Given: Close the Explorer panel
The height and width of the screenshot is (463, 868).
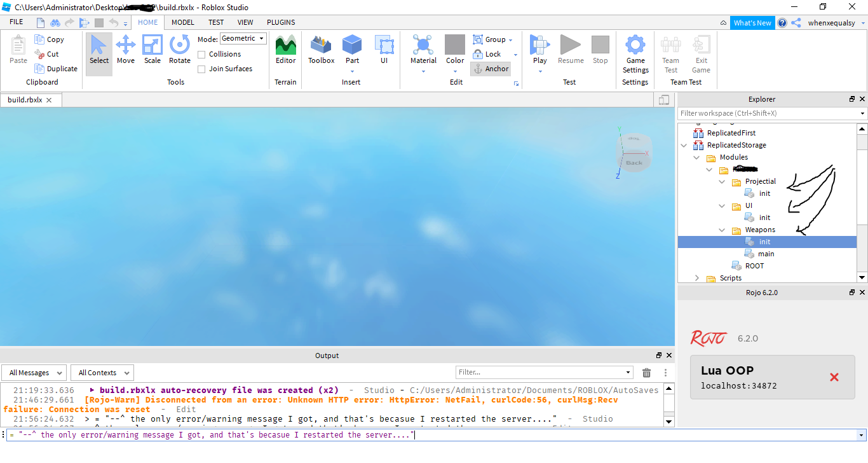Looking at the screenshot, I should [x=862, y=99].
